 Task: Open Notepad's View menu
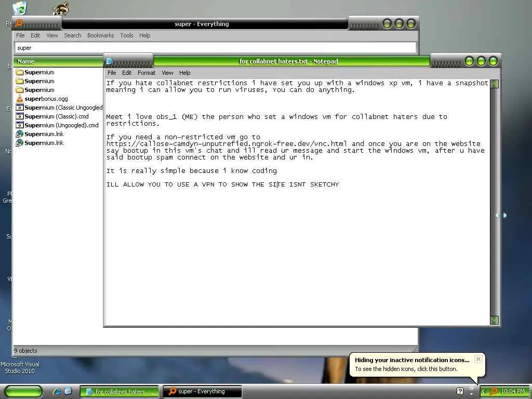click(167, 73)
